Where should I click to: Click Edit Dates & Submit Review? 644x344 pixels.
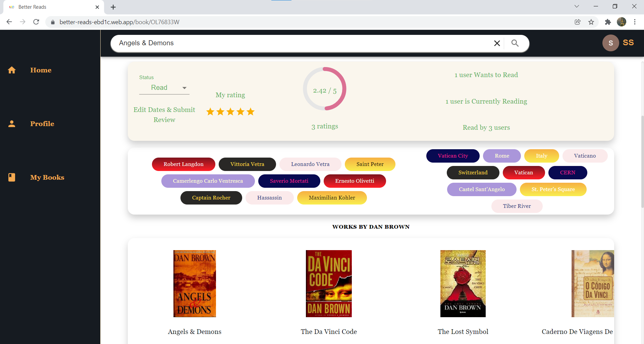pos(164,115)
